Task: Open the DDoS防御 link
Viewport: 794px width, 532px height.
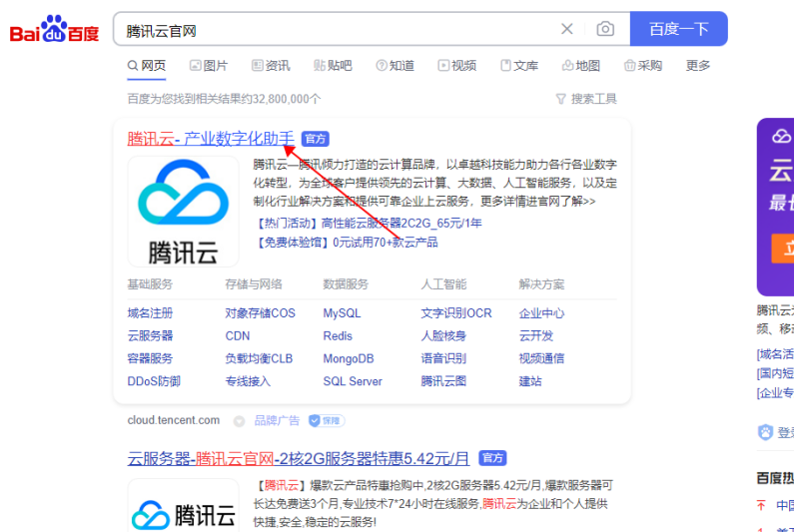Action: click(x=154, y=381)
